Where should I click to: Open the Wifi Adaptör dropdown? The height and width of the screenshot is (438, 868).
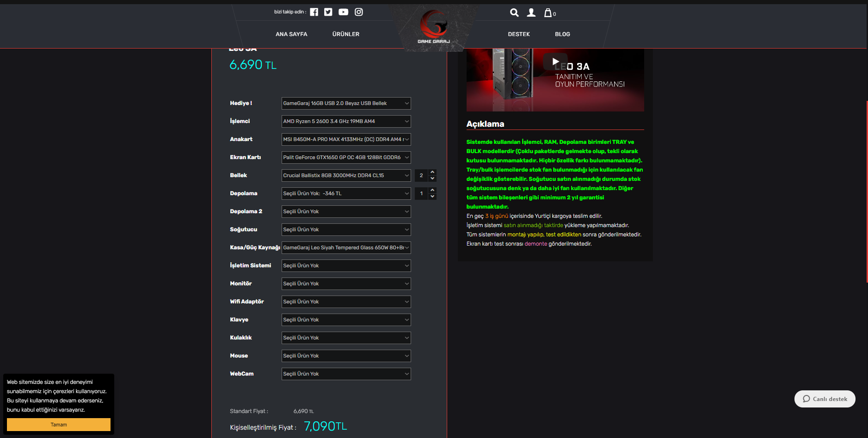pos(346,302)
